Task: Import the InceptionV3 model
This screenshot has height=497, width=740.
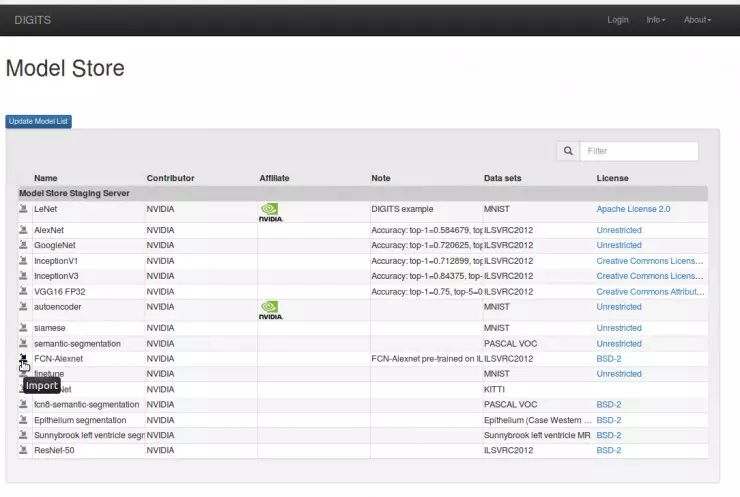Action: (x=23, y=276)
